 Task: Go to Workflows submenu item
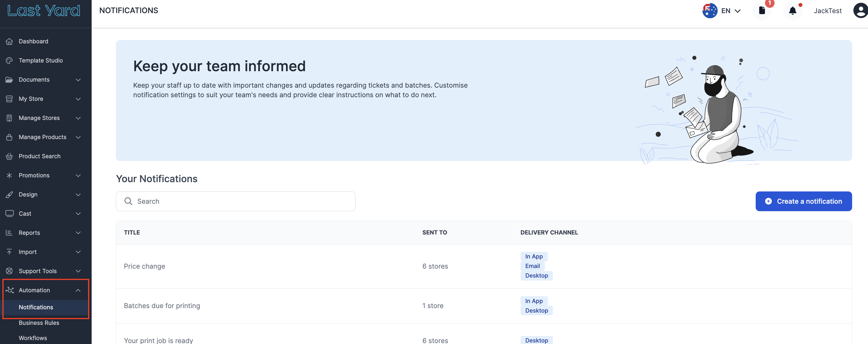click(x=33, y=338)
